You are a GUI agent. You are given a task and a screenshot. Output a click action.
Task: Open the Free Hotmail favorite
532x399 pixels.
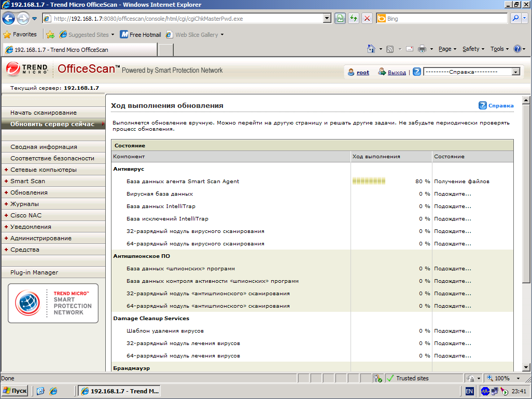(141, 35)
